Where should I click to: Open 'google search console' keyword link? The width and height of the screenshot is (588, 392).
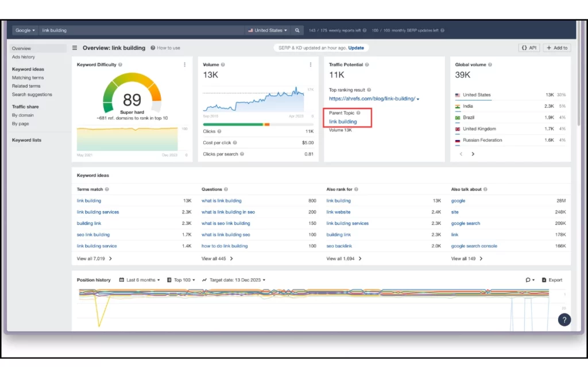click(474, 246)
